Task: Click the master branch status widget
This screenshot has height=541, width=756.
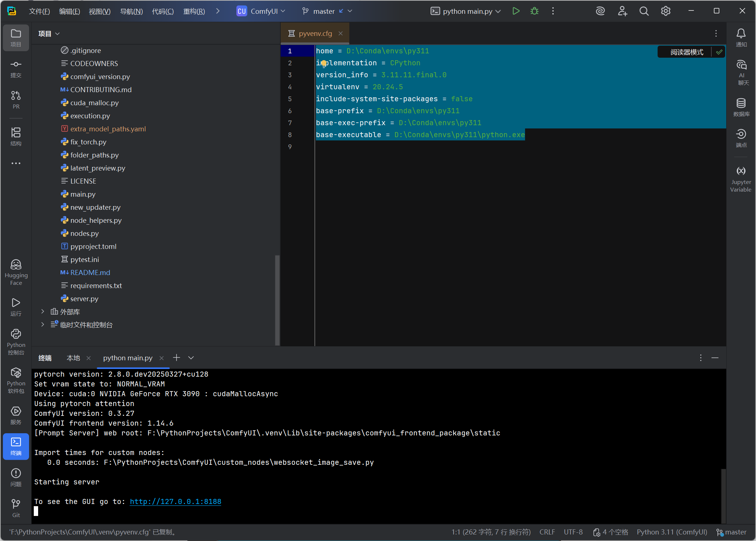Action: [731, 532]
